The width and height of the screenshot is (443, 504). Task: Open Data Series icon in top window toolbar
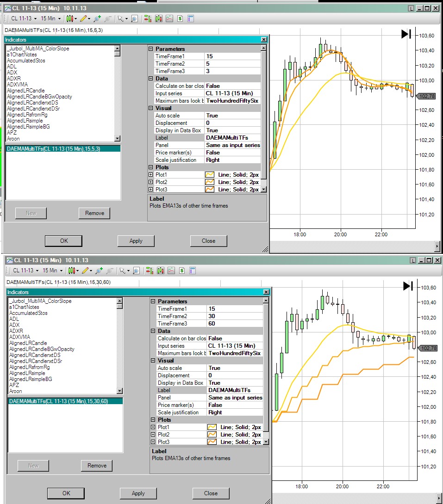tap(159, 18)
